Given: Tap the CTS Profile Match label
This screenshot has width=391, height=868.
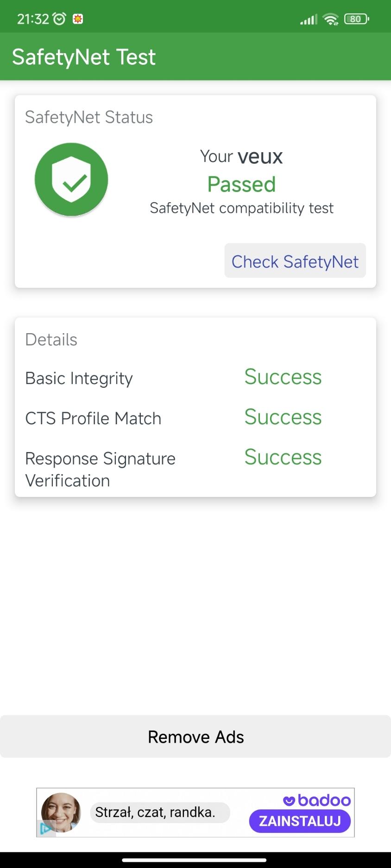Looking at the screenshot, I should pos(93,418).
